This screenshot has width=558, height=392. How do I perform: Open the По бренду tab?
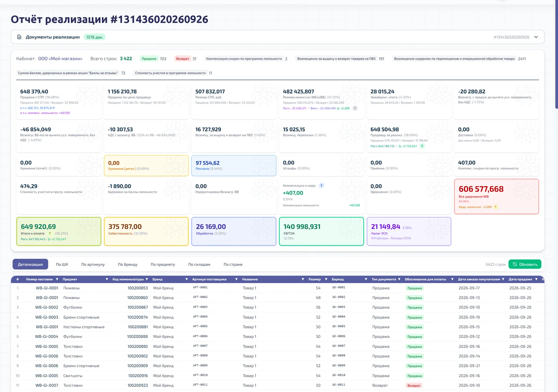(128, 264)
